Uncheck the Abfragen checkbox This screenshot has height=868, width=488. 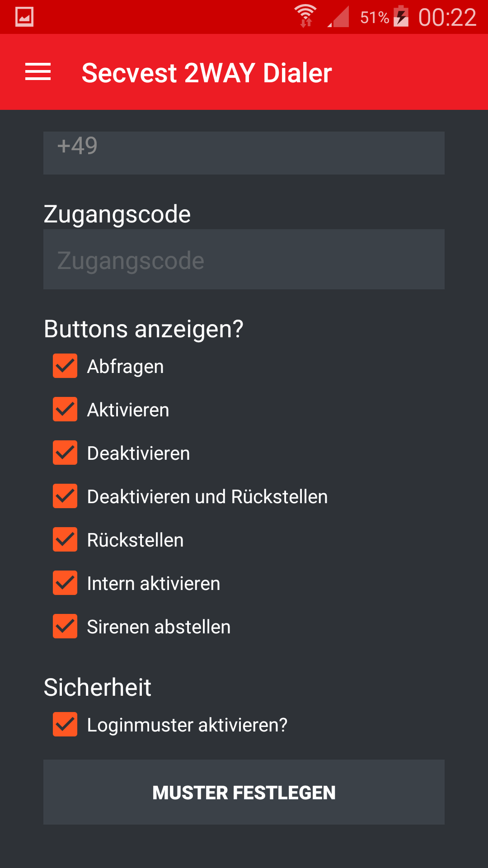click(65, 366)
